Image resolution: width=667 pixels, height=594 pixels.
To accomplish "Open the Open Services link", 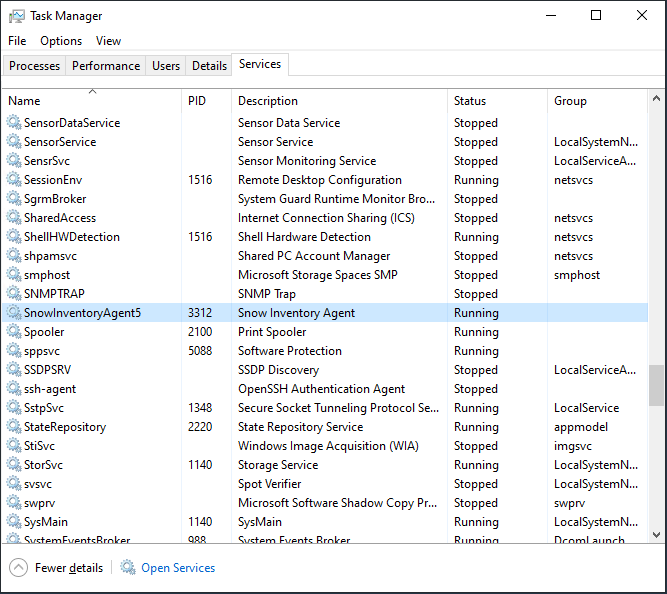I will click(178, 568).
